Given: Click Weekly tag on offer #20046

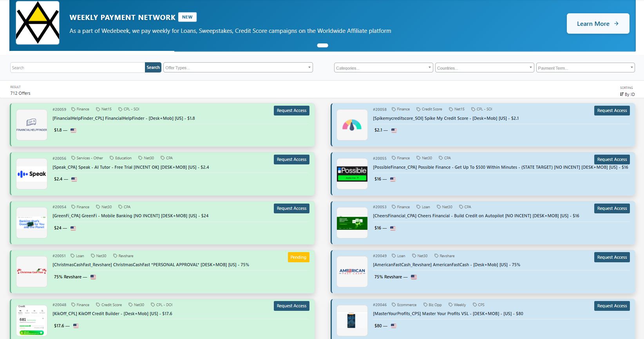Looking at the screenshot, I should tap(457, 305).
